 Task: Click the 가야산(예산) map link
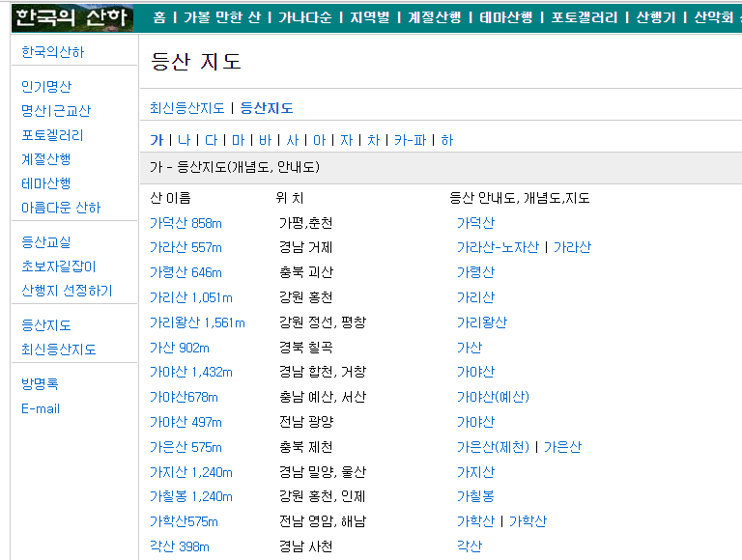(493, 397)
